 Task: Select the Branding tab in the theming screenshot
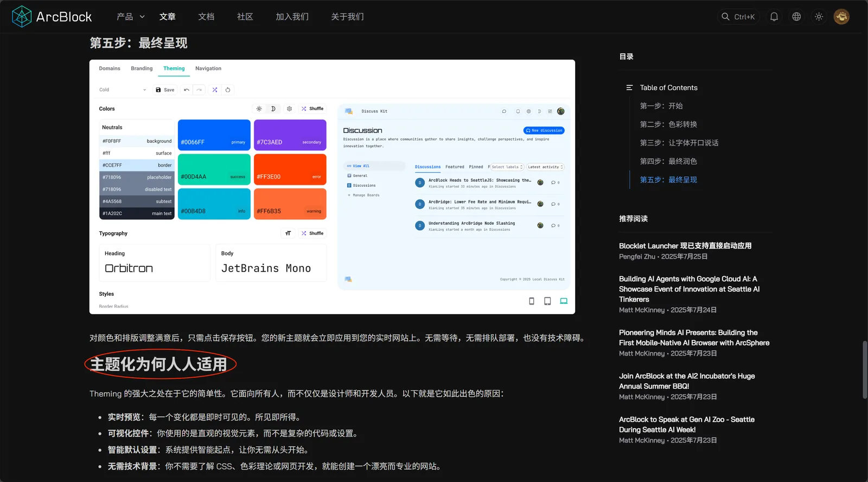(142, 68)
